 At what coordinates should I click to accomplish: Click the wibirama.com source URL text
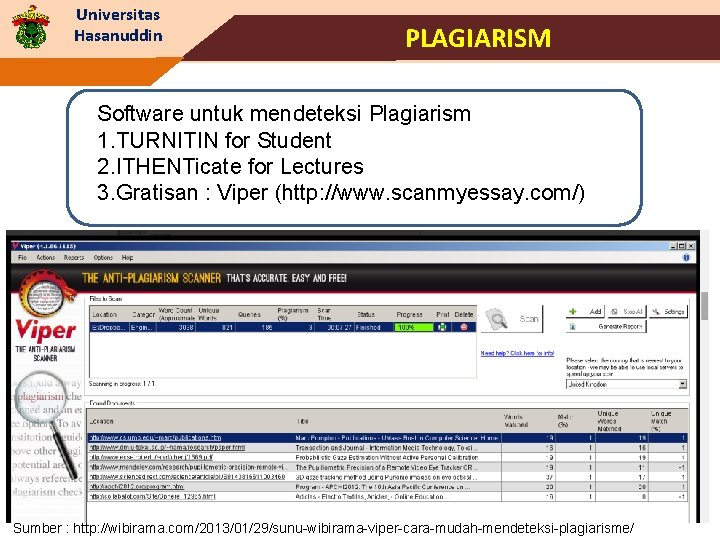click(x=353, y=528)
